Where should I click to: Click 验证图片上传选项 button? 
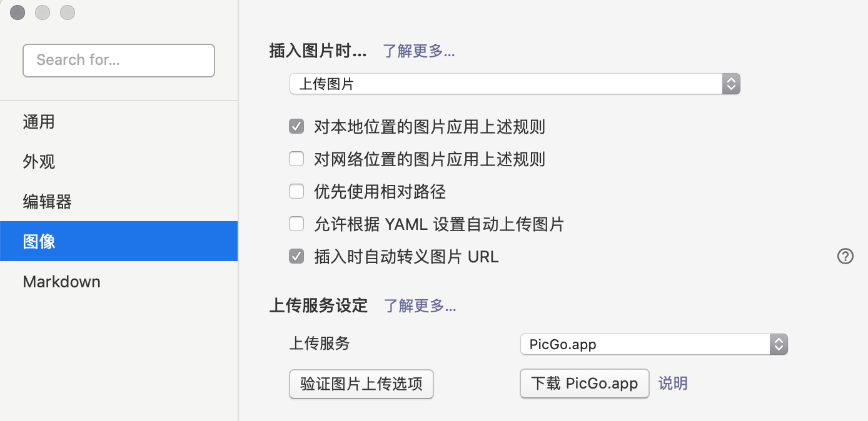pos(361,384)
